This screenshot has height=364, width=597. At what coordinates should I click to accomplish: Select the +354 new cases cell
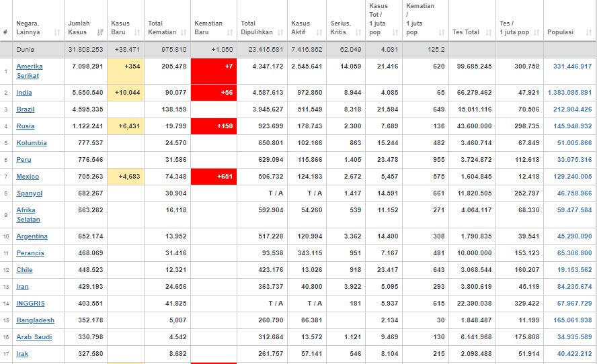click(126, 71)
